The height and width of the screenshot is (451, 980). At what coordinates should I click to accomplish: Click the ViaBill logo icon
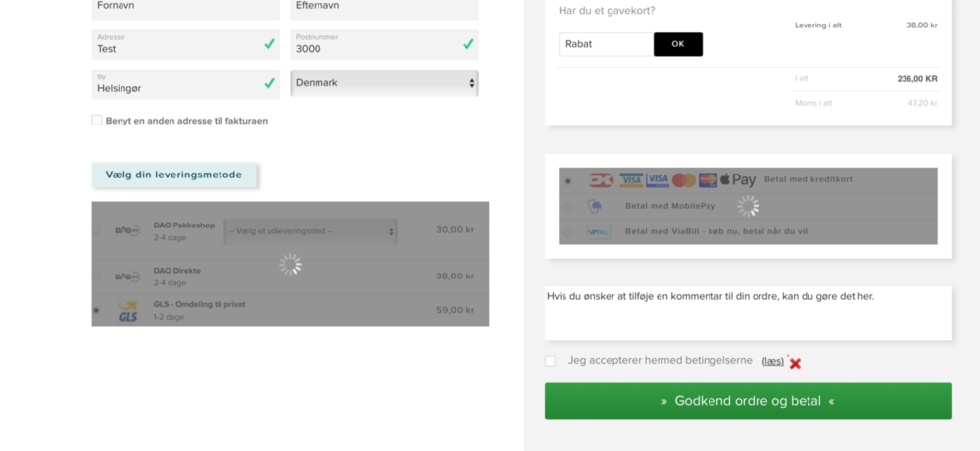click(x=598, y=232)
